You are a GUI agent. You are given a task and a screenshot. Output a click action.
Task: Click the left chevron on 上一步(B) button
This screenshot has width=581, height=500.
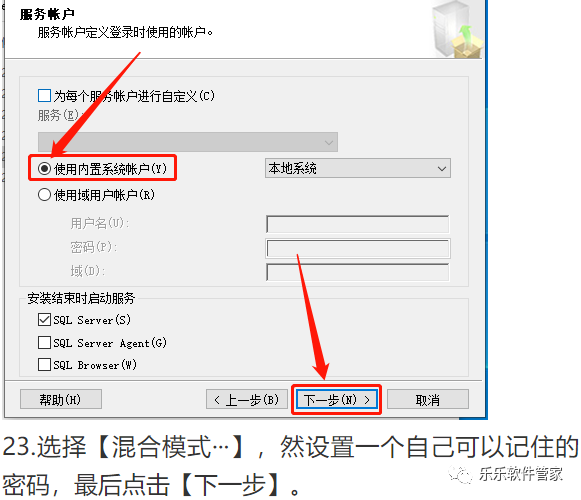point(217,400)
